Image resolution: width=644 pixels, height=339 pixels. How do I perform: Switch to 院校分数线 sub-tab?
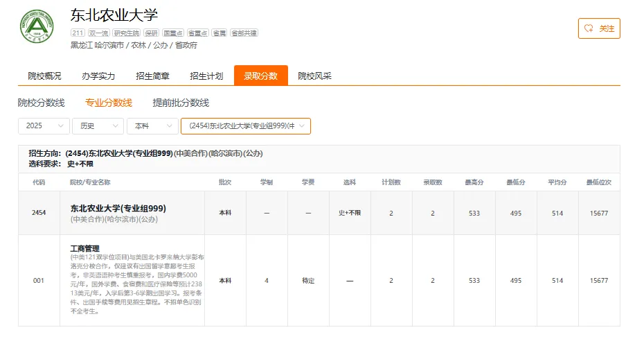click(41, 103)
